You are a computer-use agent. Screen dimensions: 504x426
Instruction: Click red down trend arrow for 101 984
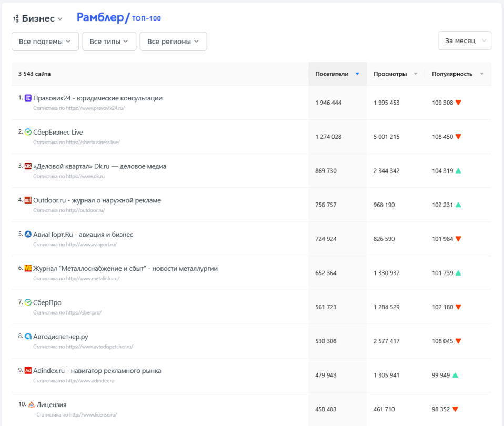tap(458, 239)
